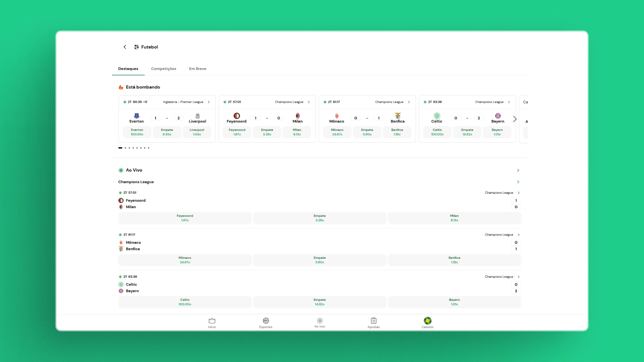Click back arrow to previous screen
644x362 pixels.
[x=125, y=47]
